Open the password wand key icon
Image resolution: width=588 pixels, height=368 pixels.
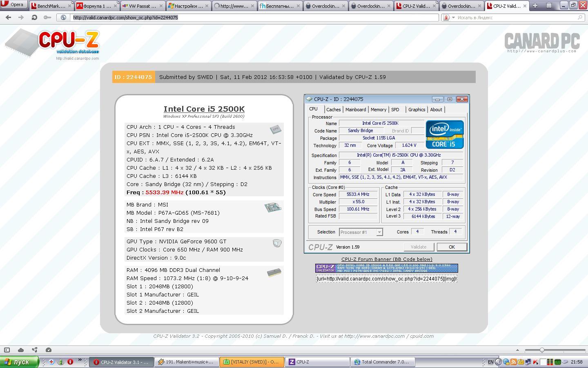(x=47, y=18)
